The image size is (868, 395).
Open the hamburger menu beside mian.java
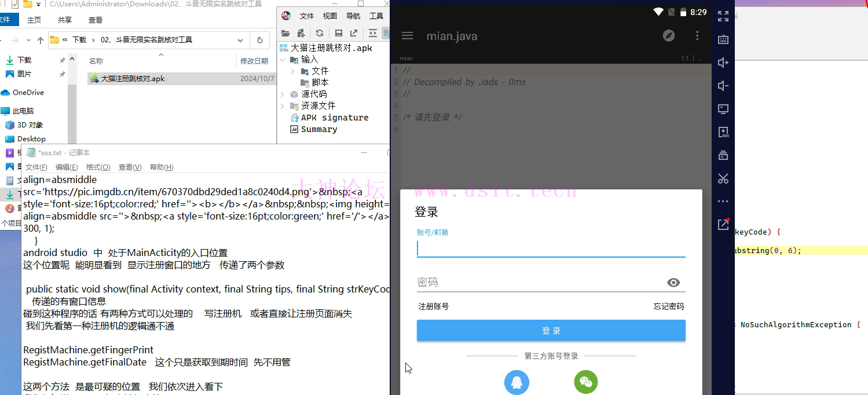click(408, 36)
